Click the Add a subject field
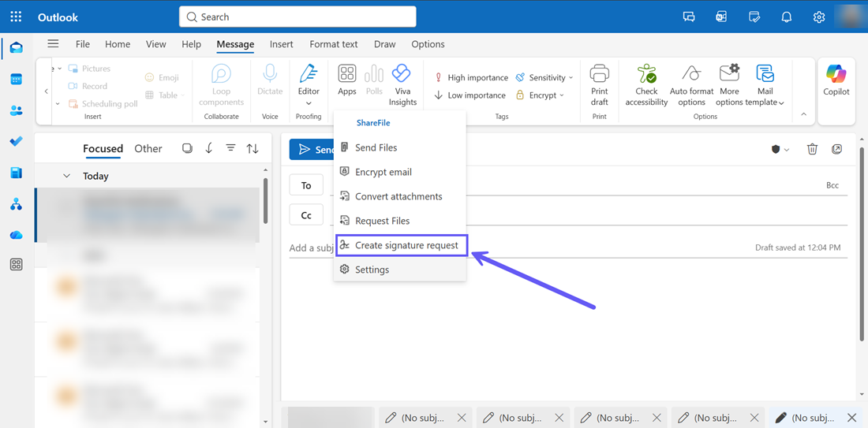This screenshot has width=868, height=428. [x=312, y=247]
